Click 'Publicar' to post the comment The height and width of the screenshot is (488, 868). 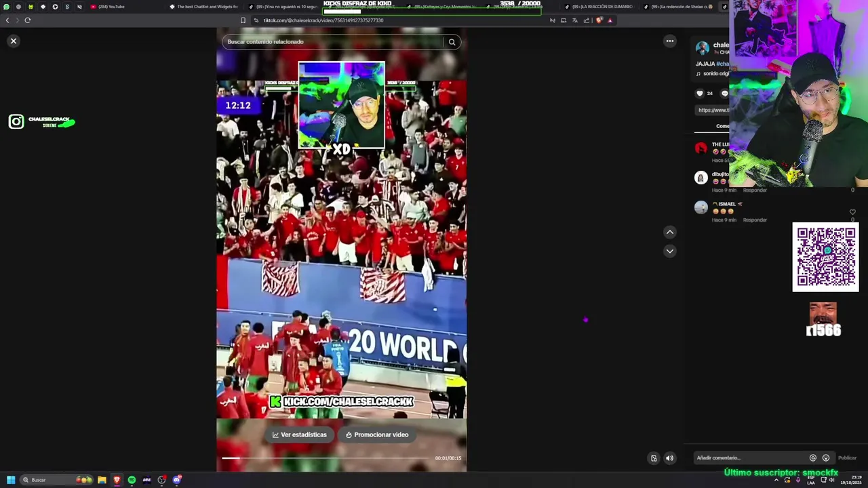(x=847, y=457)
